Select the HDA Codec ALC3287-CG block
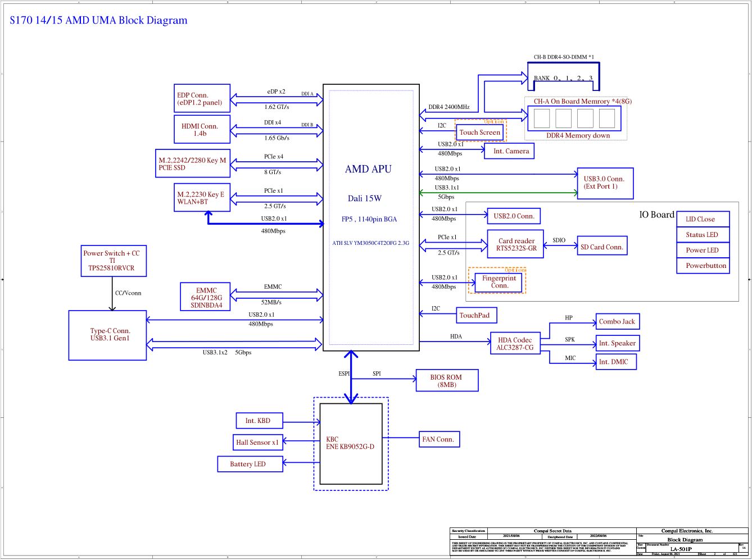The image size is (752, 560). tap(515, 344)
